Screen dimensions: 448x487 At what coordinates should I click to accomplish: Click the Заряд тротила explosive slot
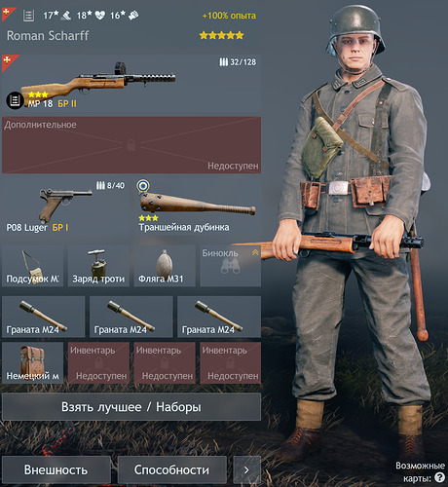click(x=98, y=266)
